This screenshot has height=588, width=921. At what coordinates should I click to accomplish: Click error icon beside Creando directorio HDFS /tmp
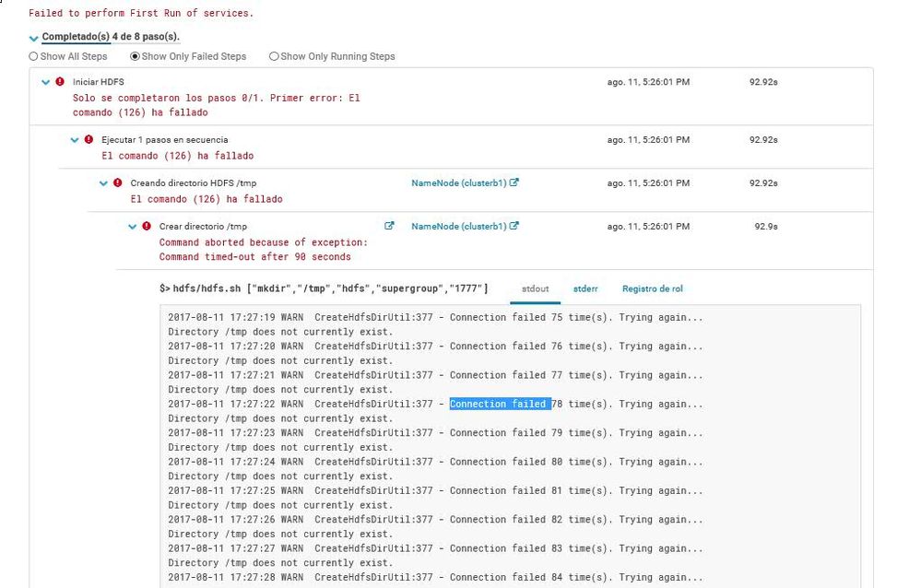tap(117, 182)
